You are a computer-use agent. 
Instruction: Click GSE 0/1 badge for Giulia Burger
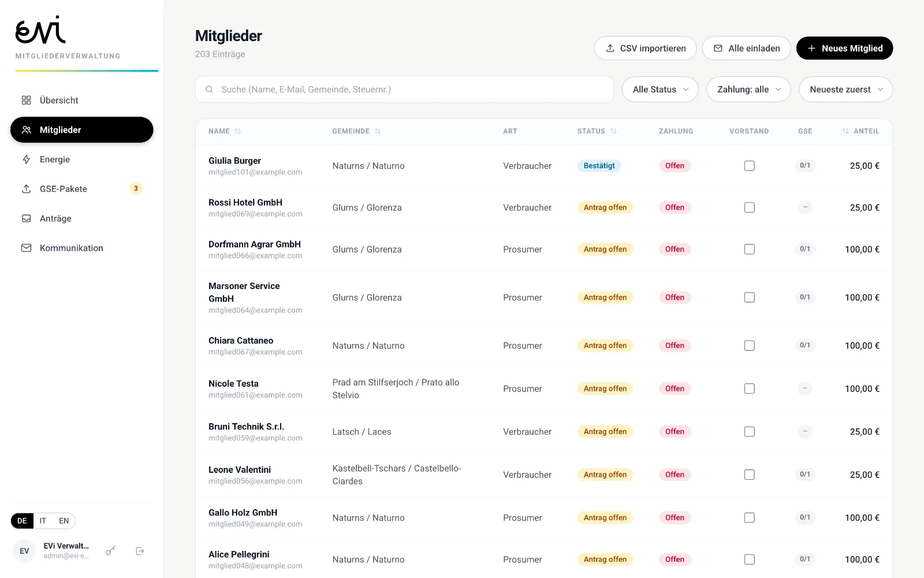pyautogui.click(x=805, y=165)
